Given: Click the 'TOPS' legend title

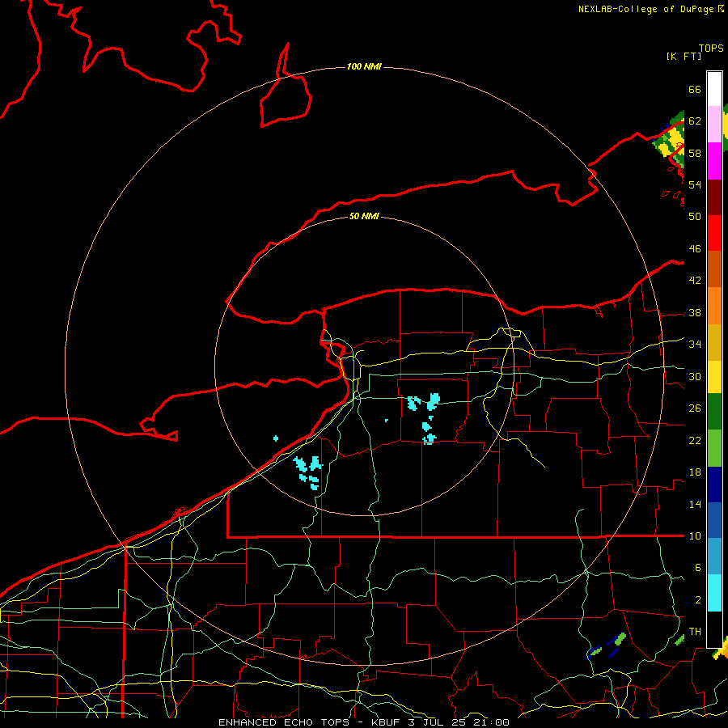Looking at the screenshot, I should [x=711, y=49].
